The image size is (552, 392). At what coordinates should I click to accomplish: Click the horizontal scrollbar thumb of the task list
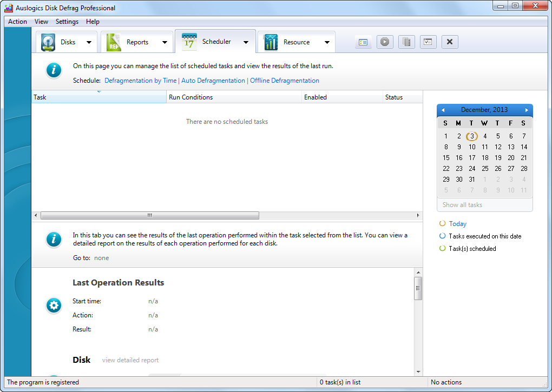coord(150,215)
